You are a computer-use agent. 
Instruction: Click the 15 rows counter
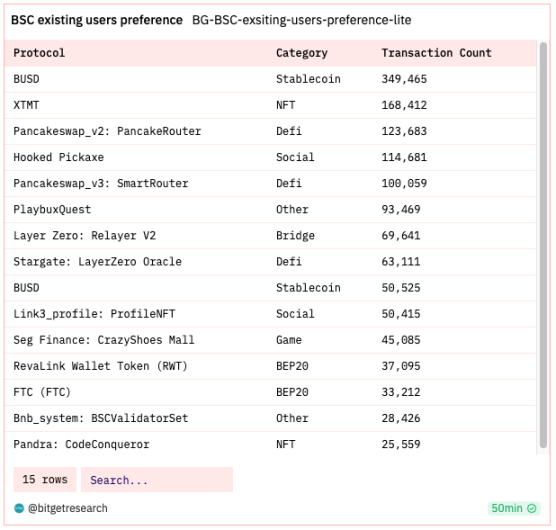pyautogui.click(x=45, y=480)
